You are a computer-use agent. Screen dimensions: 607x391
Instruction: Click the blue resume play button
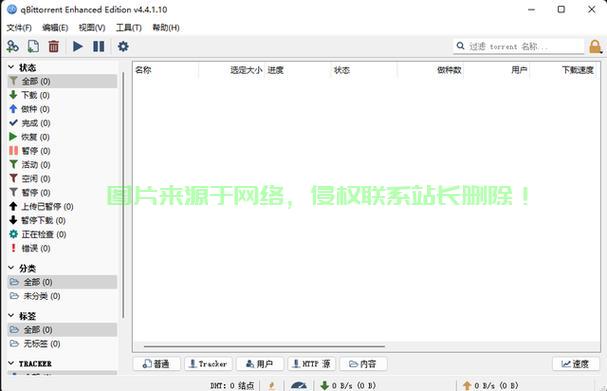click(x=78, y=46)
